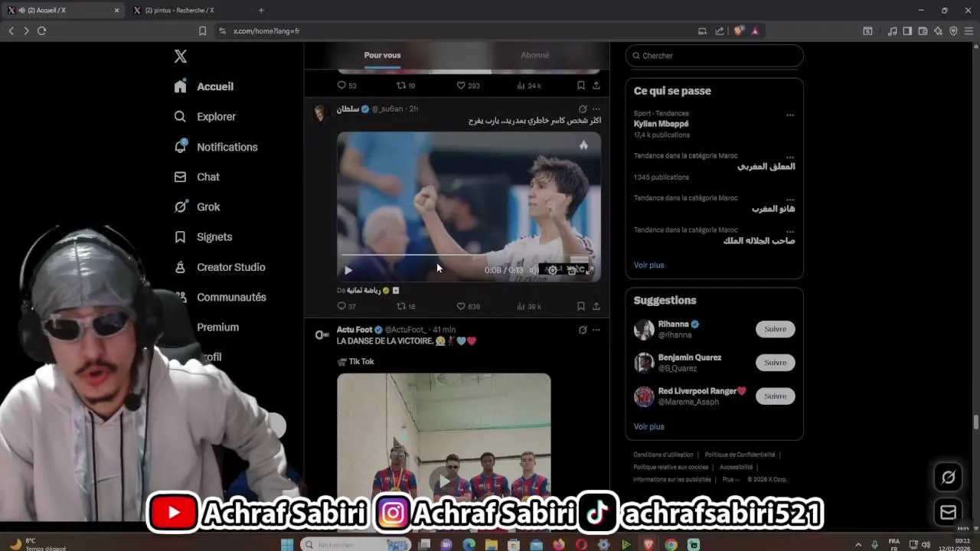This screenshot has height=551, width=980.
Task: Open the Windows Start menu
Action: [x=287, y=545]
